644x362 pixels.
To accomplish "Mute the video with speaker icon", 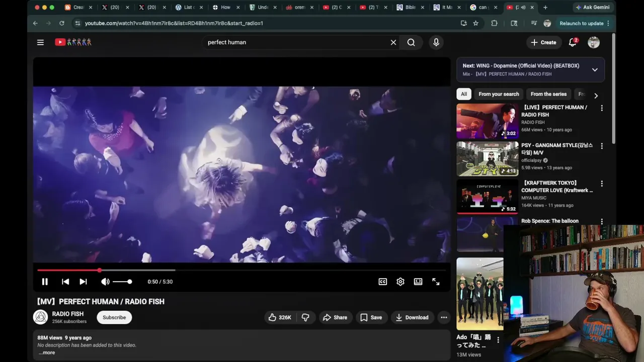I will point(105,282).
